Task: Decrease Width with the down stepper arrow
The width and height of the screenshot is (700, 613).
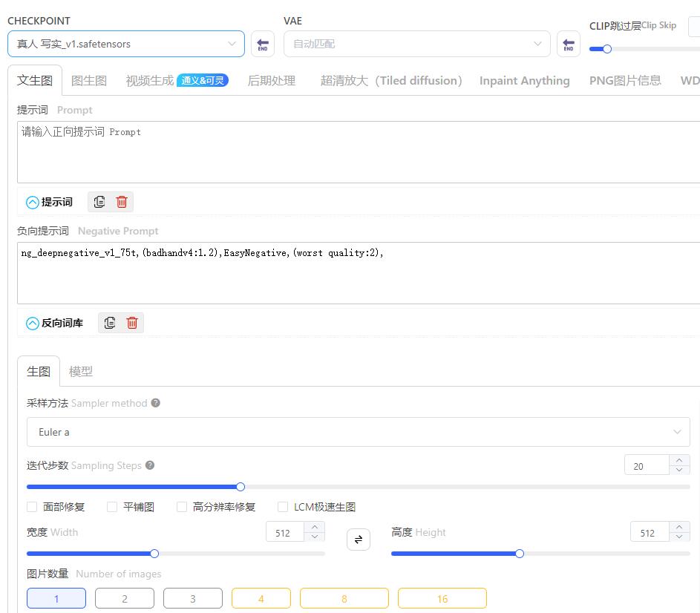Action: tap(315, 537)
